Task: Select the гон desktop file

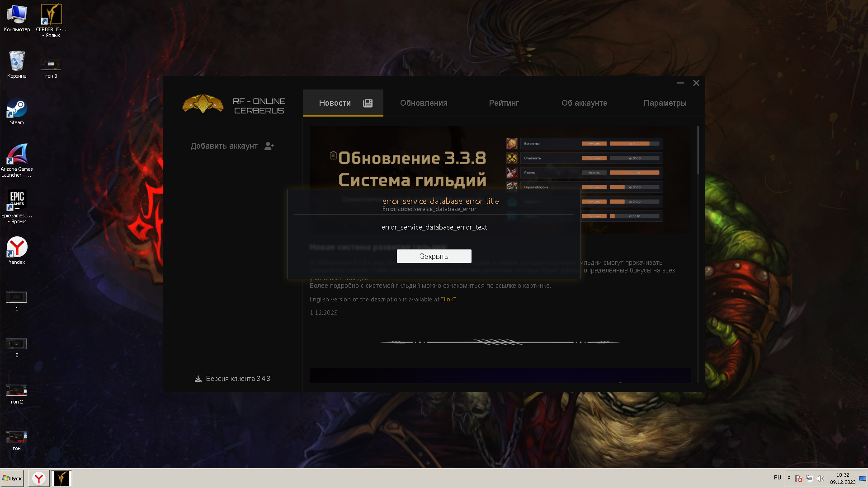Action: pos(17,441)
